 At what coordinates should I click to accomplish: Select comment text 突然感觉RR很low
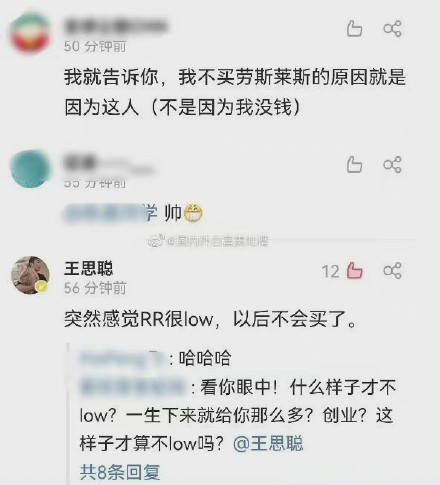point(138,319)
